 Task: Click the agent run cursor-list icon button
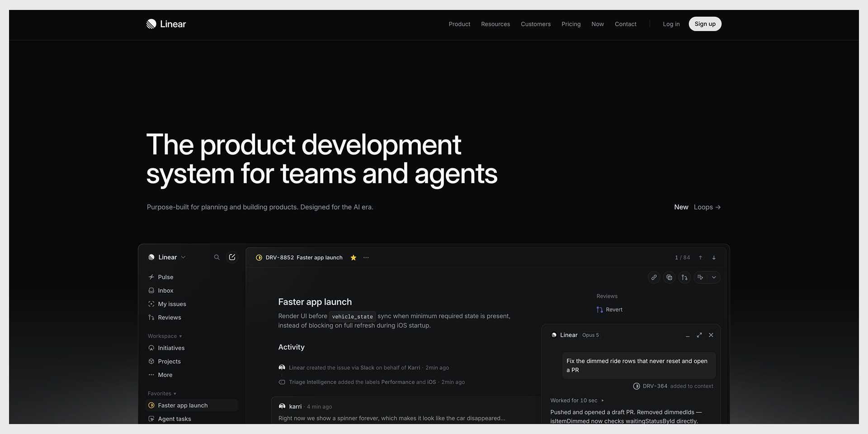click(700, 278)
